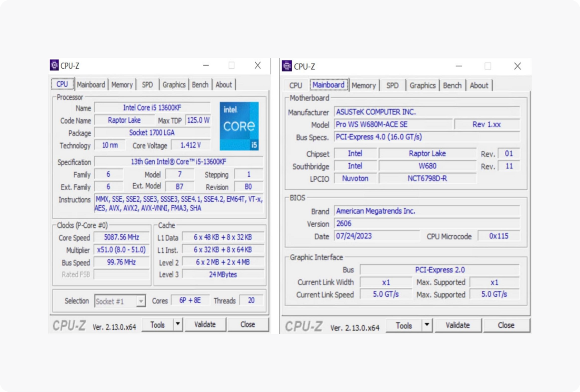Click the Tools button in right window
The width and height of the screenshot is (580, 392).
(404, 325)
